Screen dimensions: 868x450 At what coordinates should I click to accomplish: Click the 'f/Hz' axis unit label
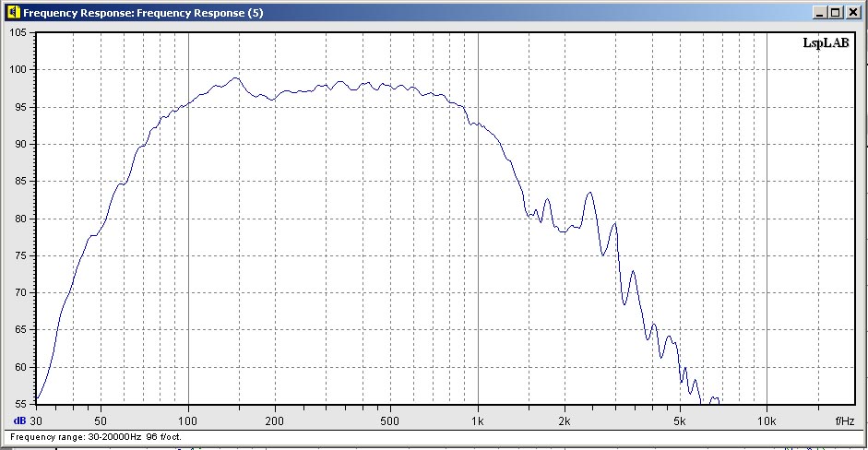point(844,421)
